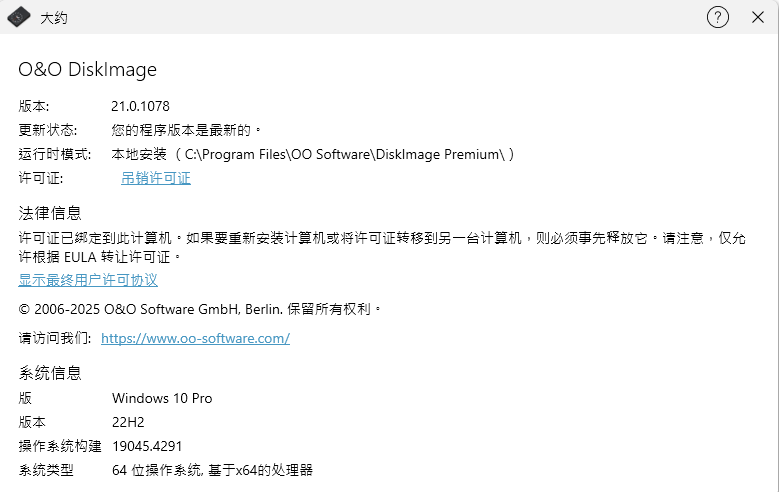Viewport: 779px width, 492px height.
Task: Click the O&O Software GmbH copyright line
Action: point(200,308)
